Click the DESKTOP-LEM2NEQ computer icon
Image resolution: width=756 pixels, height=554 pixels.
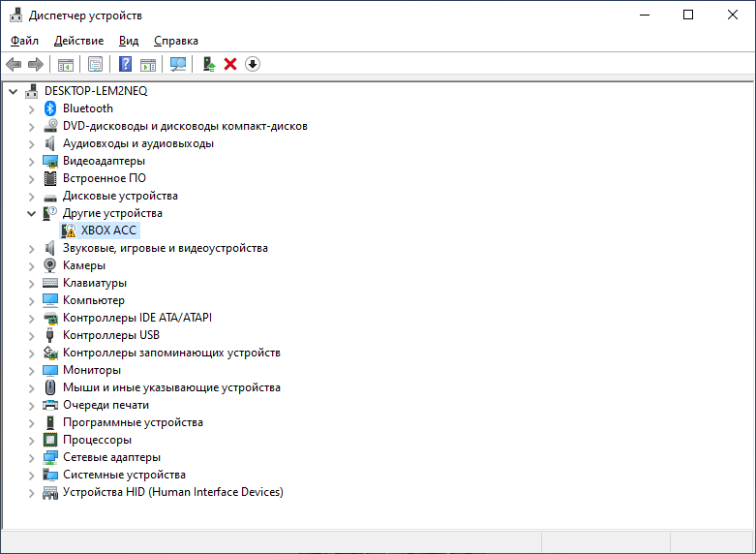point(31,91)
